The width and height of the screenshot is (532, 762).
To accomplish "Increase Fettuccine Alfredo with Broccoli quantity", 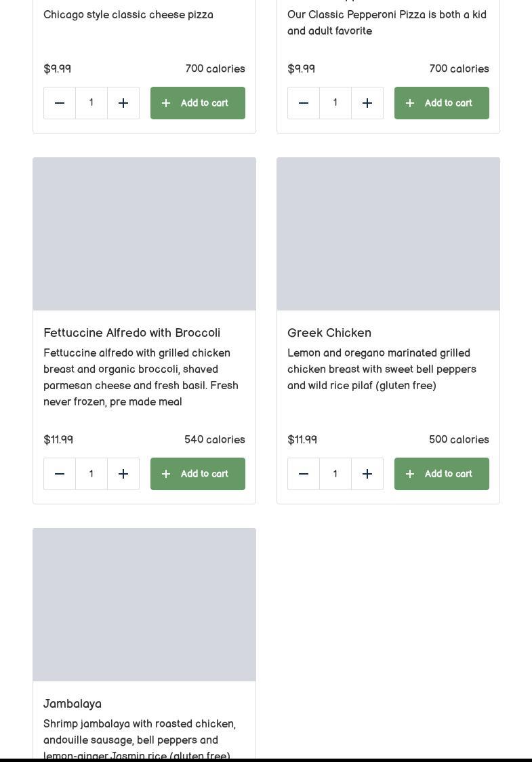I will [x=123, y=474].
